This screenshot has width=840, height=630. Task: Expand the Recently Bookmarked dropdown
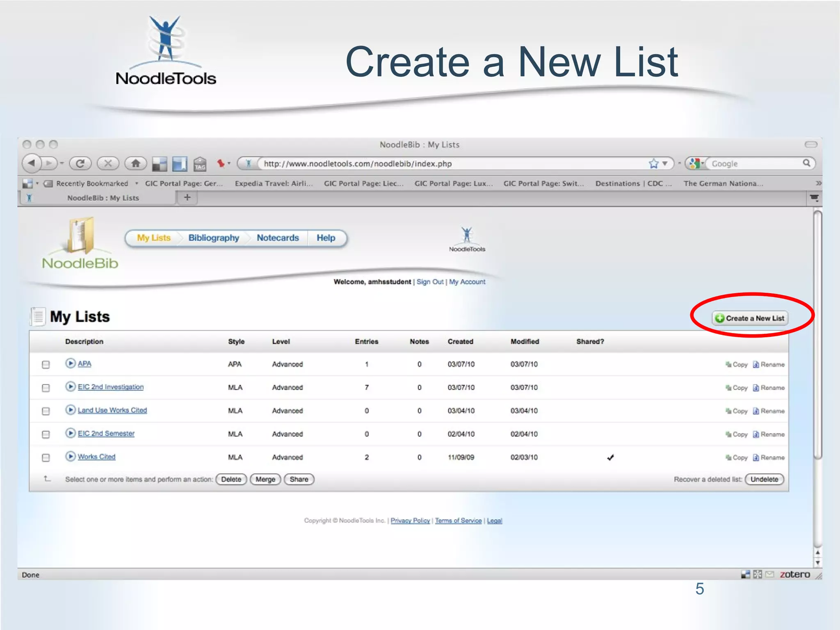[137, 183]
